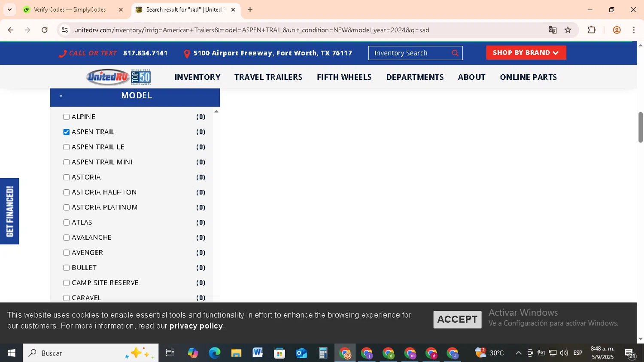Bookmark this page with the star icon
The height and width of the screenshot is (362, 644).
568,30
